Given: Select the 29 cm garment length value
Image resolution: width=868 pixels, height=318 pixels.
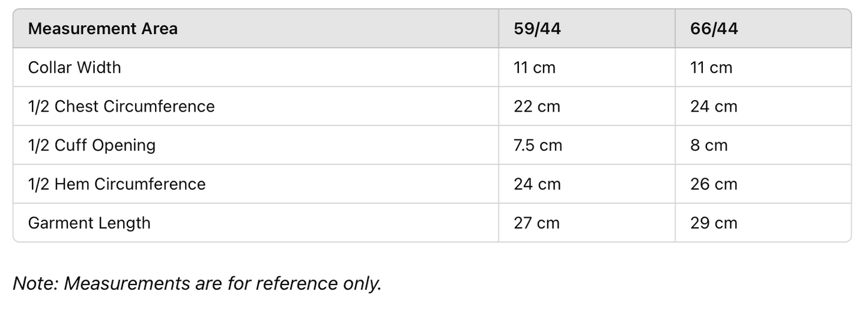Looking at the screenshot, I should click(x=714, y=223).
